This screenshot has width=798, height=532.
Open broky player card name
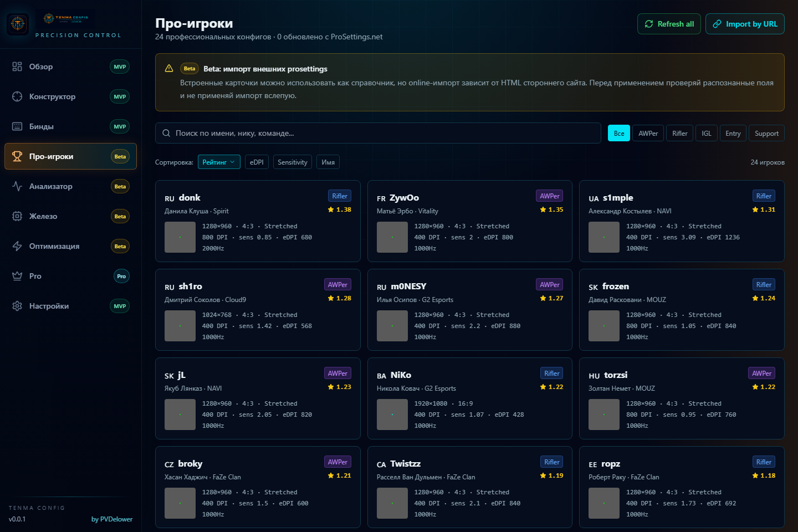[x=190, y=464]
